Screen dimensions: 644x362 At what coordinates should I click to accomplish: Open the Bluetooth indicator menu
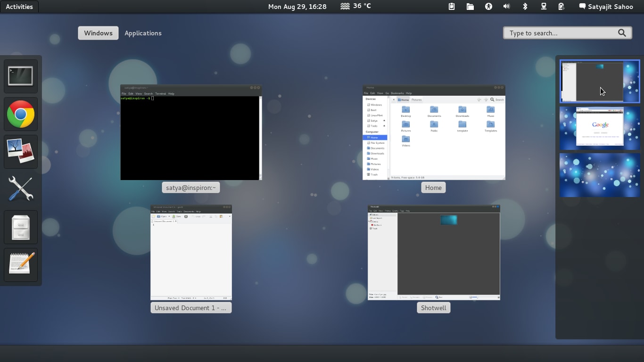[x=525, y=7]
